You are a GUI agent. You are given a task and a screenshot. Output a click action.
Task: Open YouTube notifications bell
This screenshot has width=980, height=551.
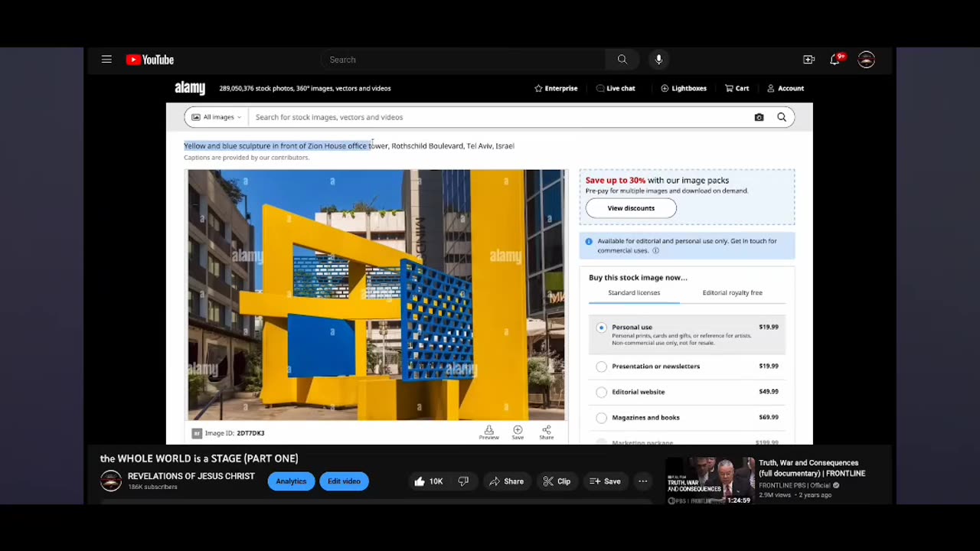click(x=835, y=60)
